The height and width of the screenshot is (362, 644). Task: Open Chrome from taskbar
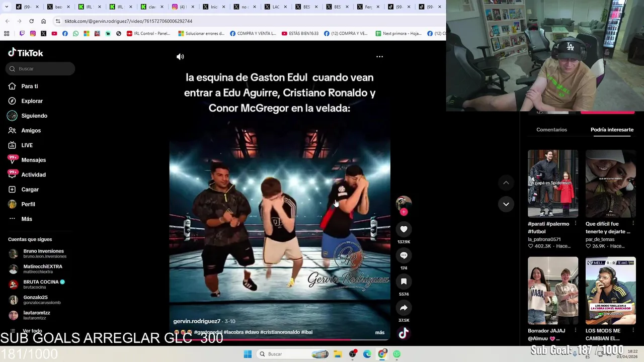coord(382,354)
